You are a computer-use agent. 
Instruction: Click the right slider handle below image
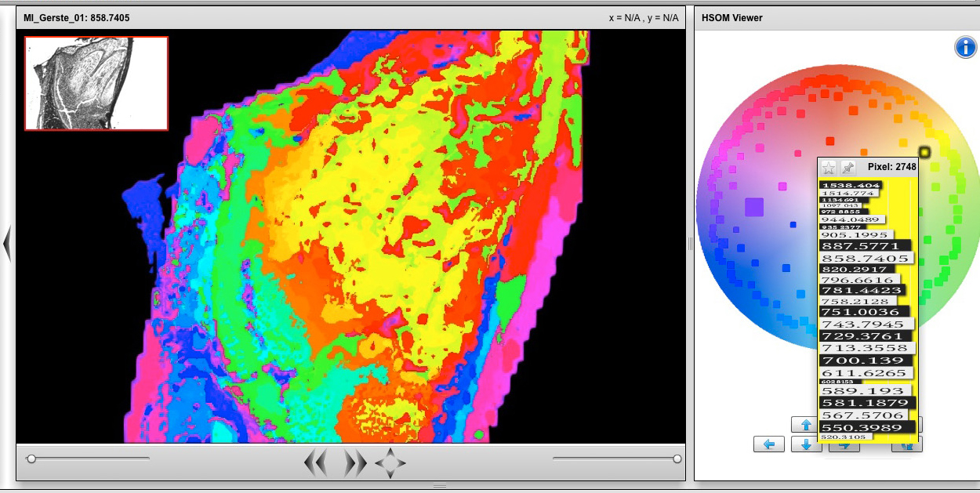[677, 459]
